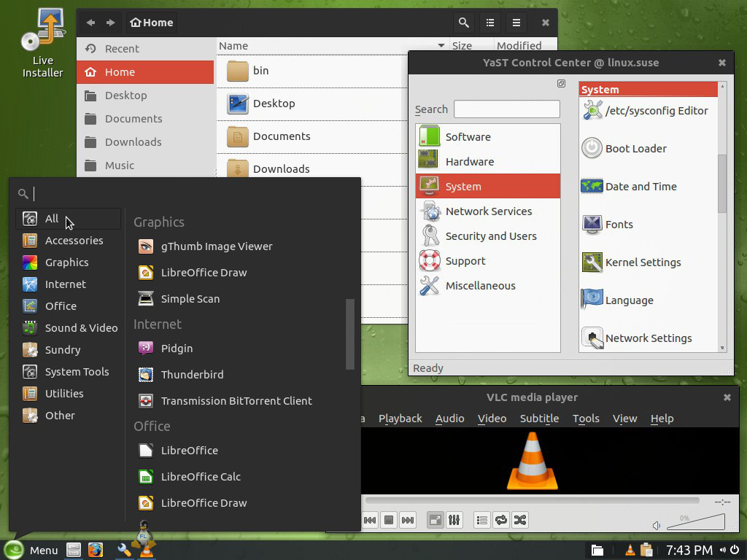This screenshot has height=560, width=747.
Task: Toggle loop mode in VLC
Action: (500, 520)
